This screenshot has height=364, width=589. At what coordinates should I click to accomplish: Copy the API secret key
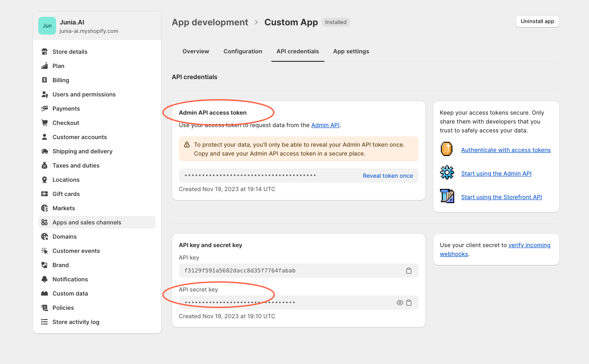(409, 302)
